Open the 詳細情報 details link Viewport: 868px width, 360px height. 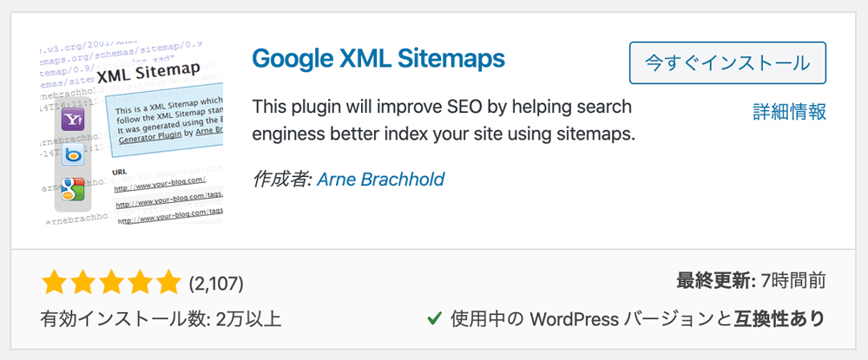[x=789, y=112]
